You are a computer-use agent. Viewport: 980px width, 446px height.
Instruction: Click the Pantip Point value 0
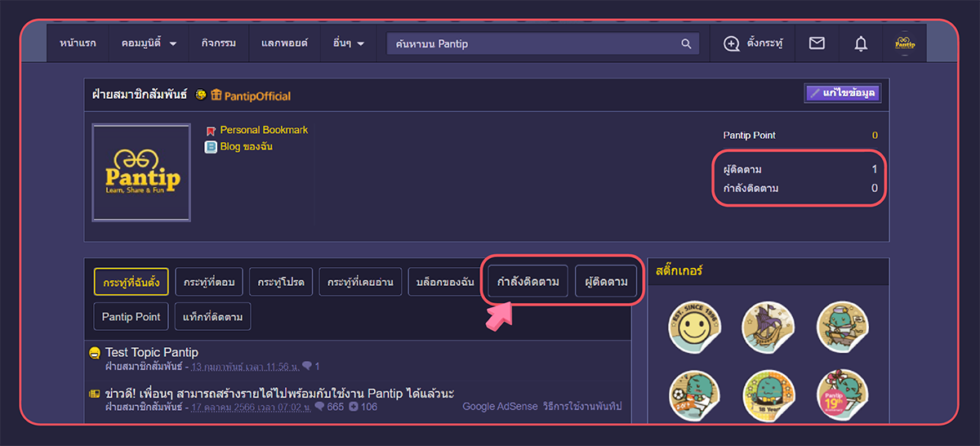click(875, 136)
